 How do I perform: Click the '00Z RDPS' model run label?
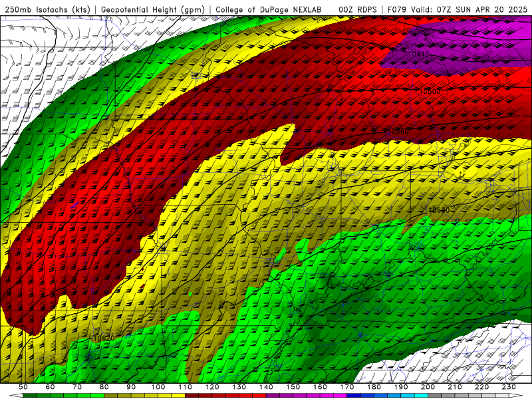point(357,9)
